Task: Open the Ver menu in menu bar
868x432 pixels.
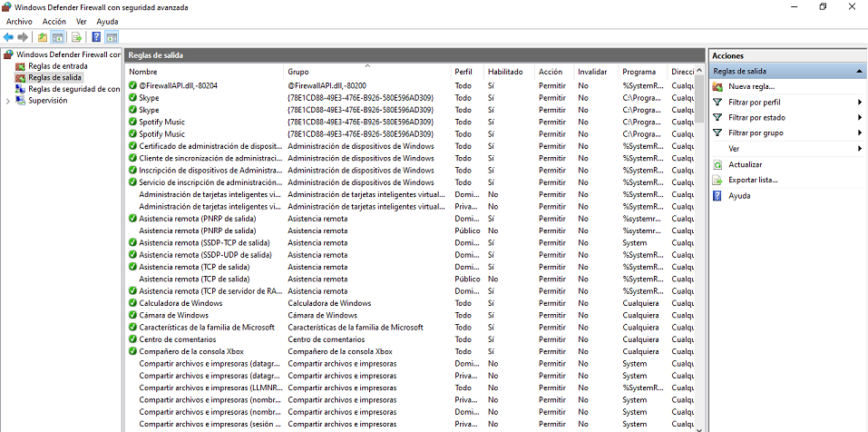Action: tap(82, 22)
